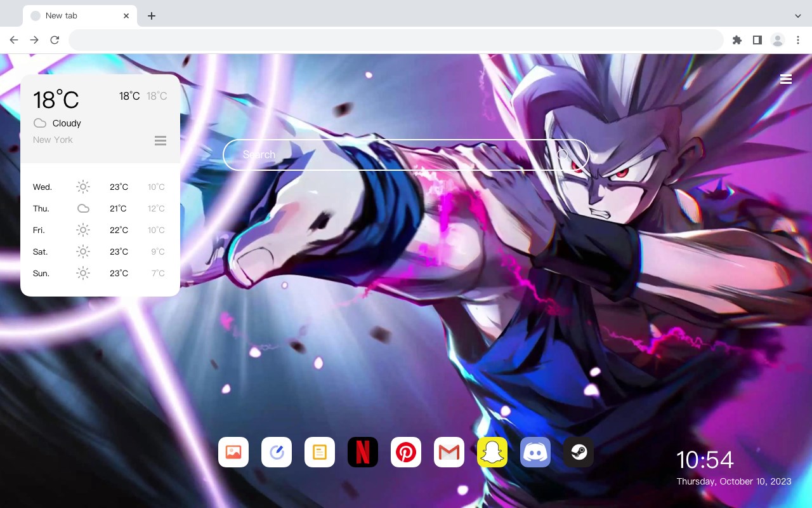This screenshot has width=812, height=508.
Task: Click Saturday's low of 9°C
Action: point(158,251)
